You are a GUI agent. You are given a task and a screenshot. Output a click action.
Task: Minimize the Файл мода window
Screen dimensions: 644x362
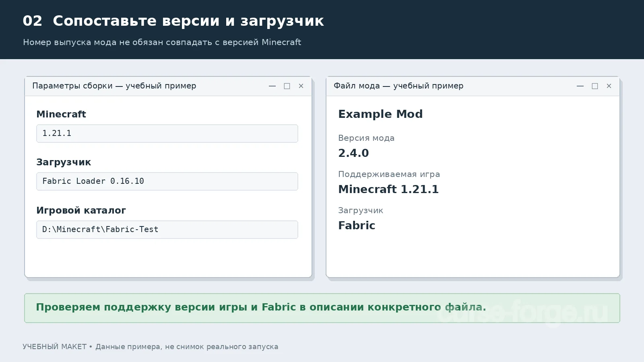tap(580, 86)
